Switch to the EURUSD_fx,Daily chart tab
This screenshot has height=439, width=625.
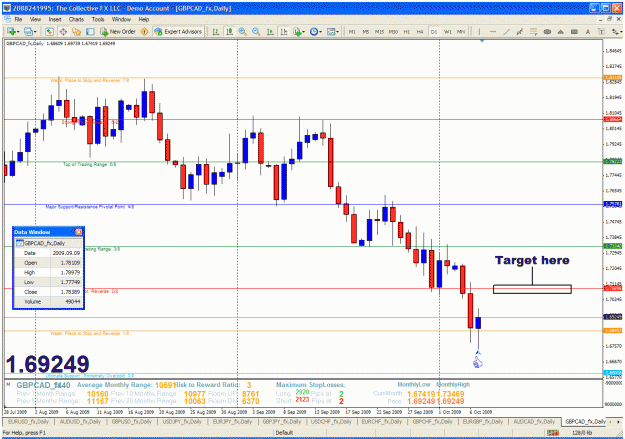point(28,421)
